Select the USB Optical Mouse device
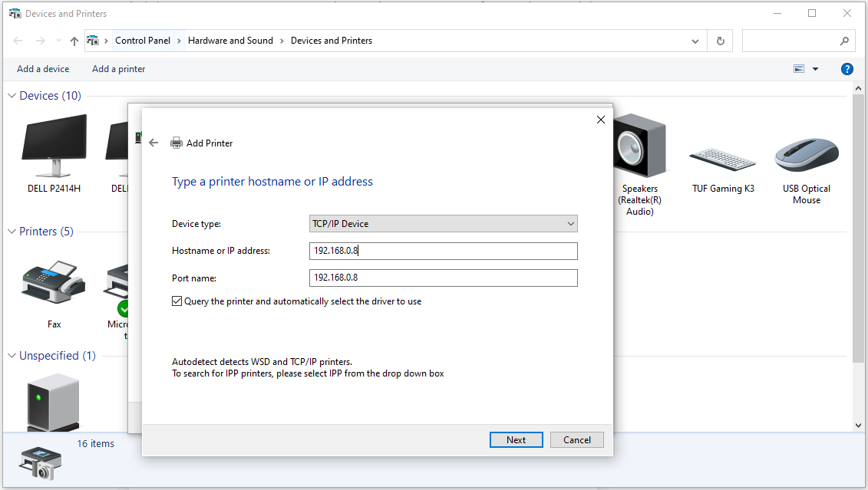This screenshot has height=490, width=868. tap(806, 153)
